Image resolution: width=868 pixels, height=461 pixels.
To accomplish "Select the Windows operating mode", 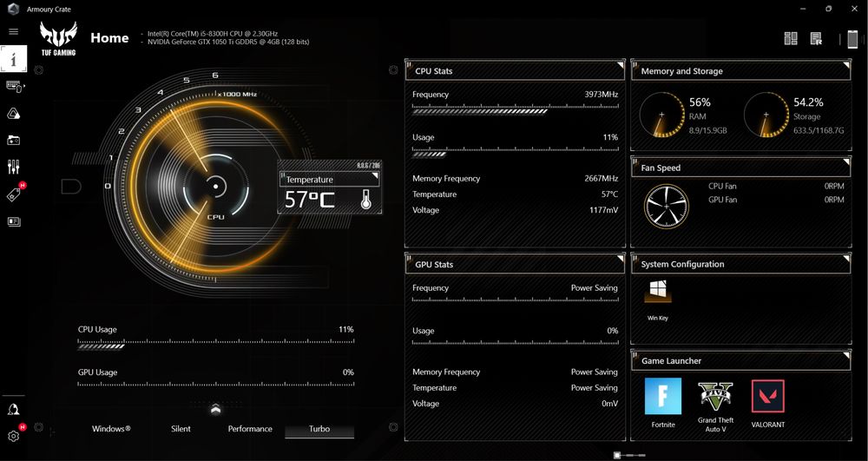I will [x=111, y=428].
